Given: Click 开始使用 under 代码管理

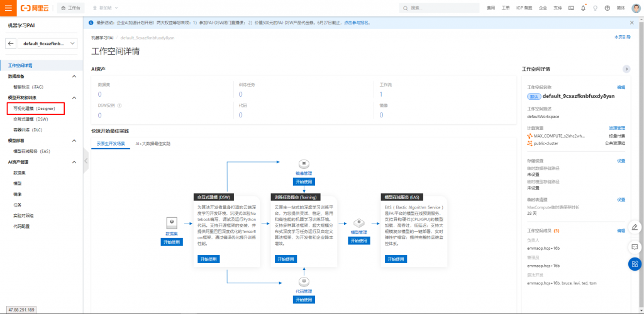Looking at the screenshot, I should pyautogui.click(x=304, y=300).
